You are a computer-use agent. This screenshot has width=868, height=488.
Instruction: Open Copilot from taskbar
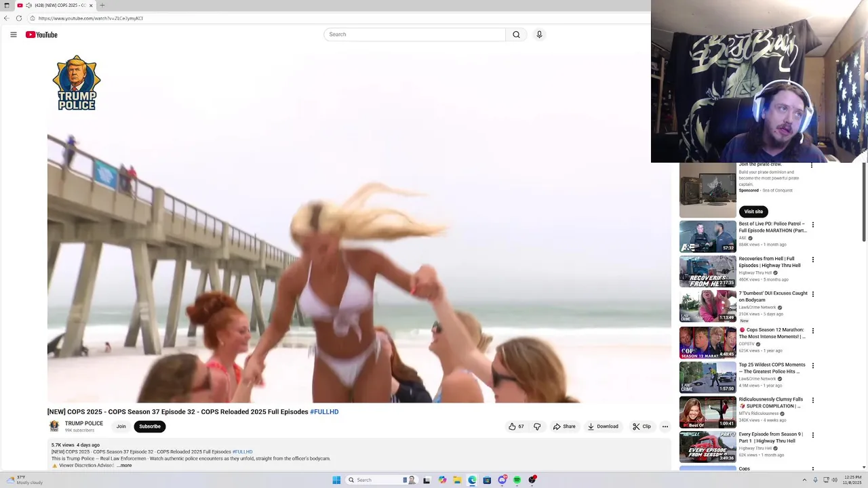pyautogui.click(x=442, y=480)
